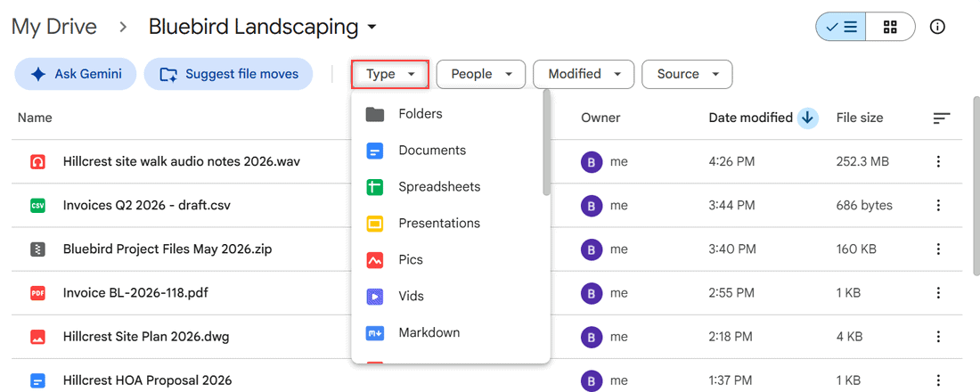Sort by the Name column header

(35, 118)
